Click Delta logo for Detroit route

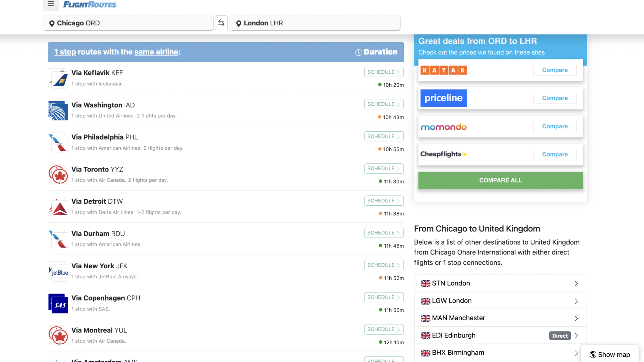(x=58, y=207)
